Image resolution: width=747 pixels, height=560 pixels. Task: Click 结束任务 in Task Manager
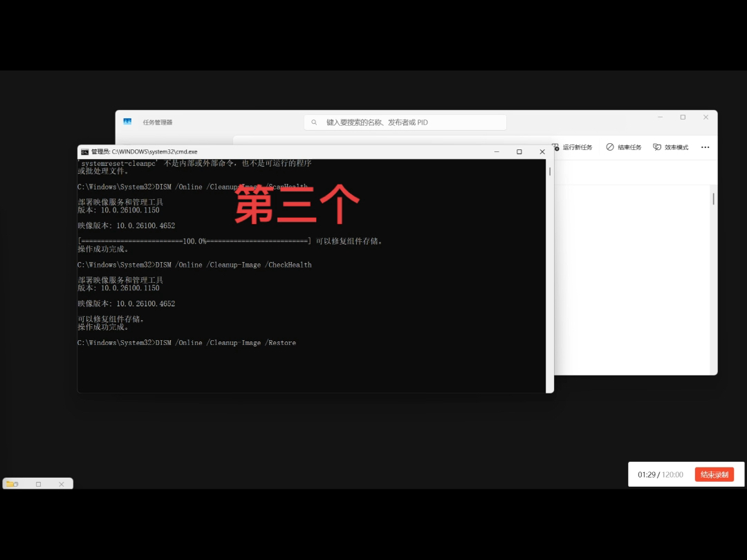pos(624,147)
